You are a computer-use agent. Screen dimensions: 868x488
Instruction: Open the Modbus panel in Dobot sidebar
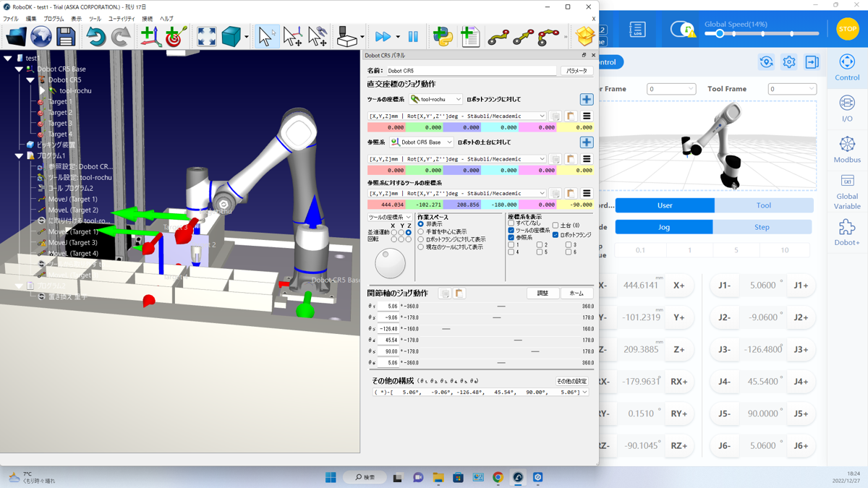coord(847,149)
